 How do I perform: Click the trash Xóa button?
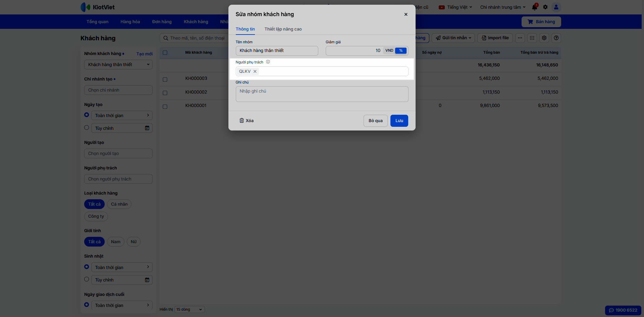tap(247, 121)
